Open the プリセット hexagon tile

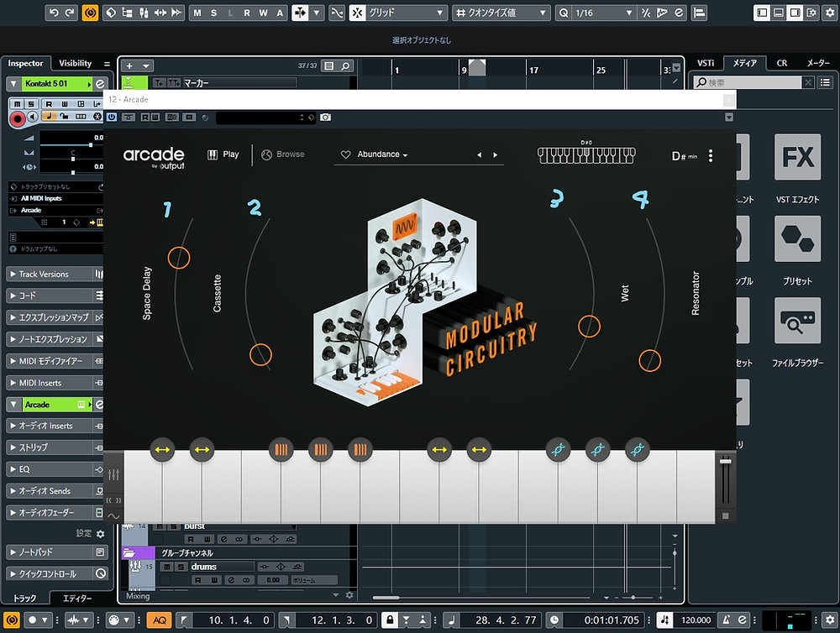tap(797, 238)
